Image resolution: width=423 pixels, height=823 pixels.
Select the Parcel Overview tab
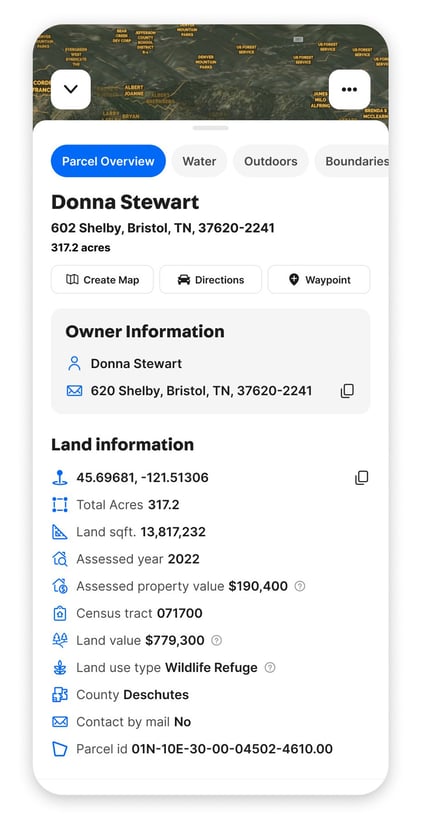click(x=108, y=161)
